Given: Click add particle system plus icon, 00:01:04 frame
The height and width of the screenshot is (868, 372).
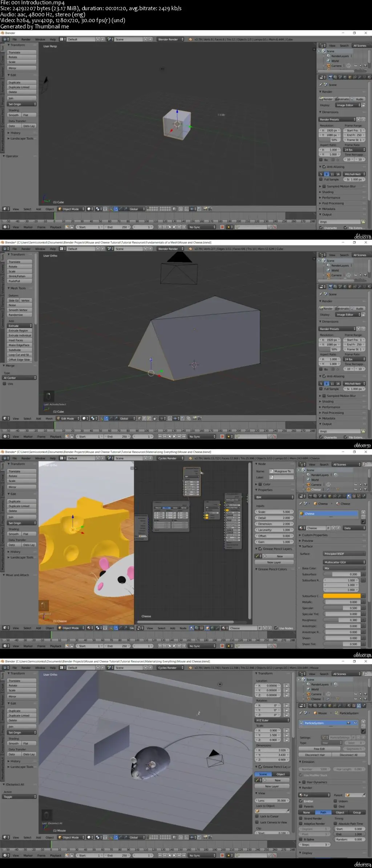Looking at the screenshot, I should point(363,721).
